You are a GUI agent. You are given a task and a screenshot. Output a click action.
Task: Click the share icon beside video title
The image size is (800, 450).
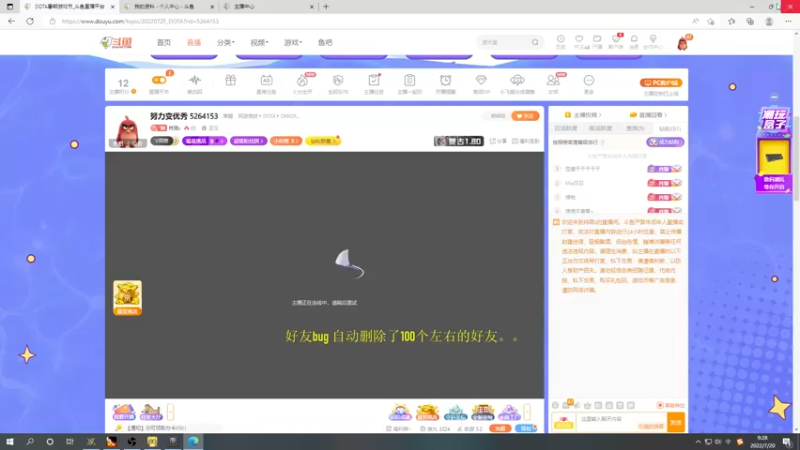click(x=498, y=141)
